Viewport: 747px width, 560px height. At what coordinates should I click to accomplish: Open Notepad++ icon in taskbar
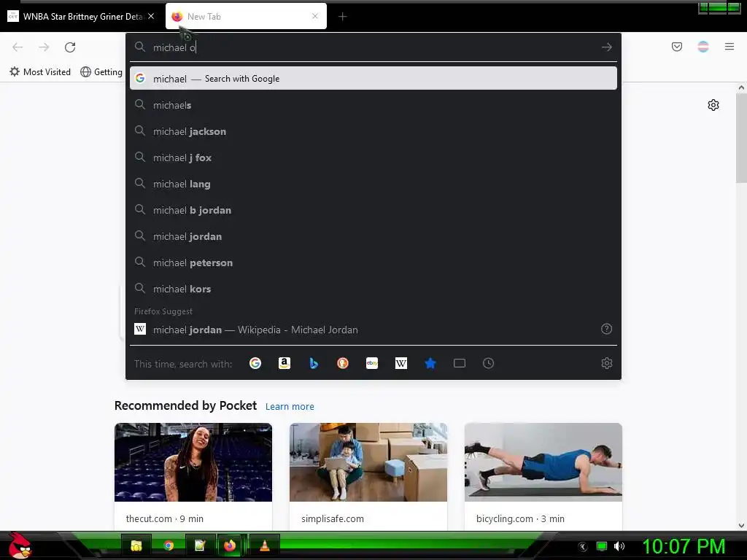coord(200,545)
